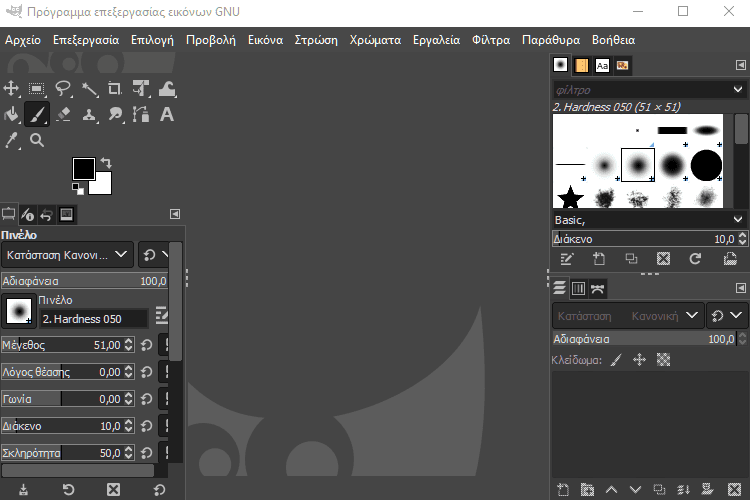The image size is (750, 500).
Task: Toggle lock position and size icon
Action: [640, 359]
